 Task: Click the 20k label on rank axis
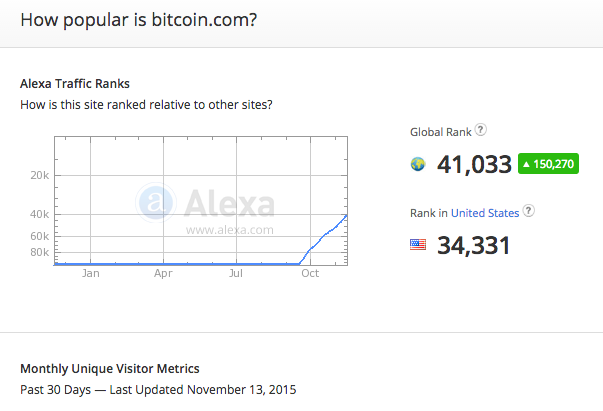point(40,175)
